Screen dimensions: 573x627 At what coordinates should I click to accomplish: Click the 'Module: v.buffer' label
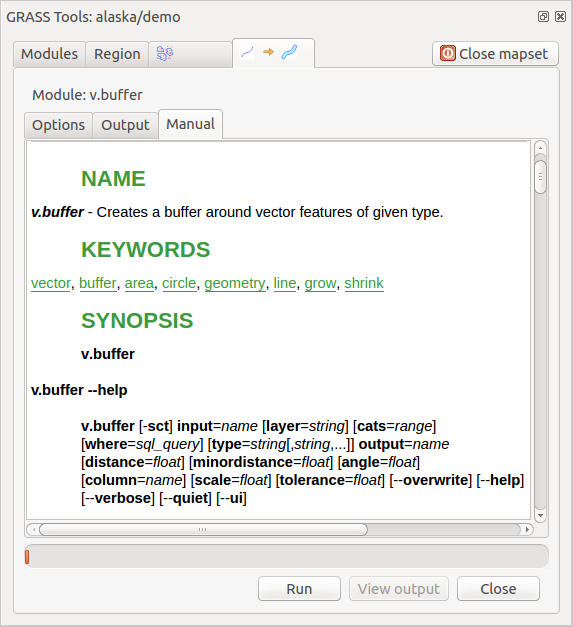[87, 95]
